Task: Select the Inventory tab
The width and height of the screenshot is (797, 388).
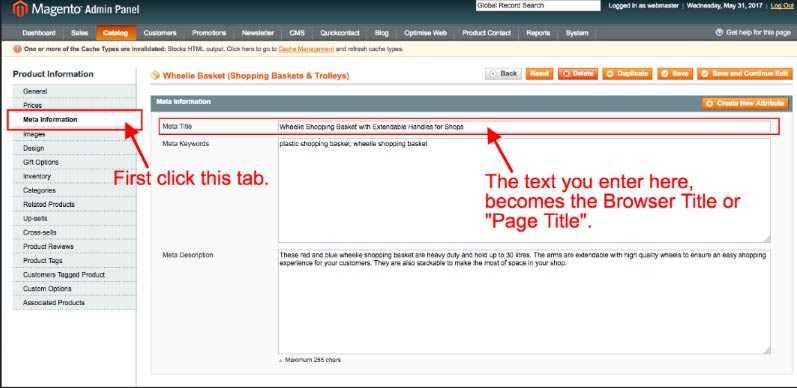Action: point(74,176)
